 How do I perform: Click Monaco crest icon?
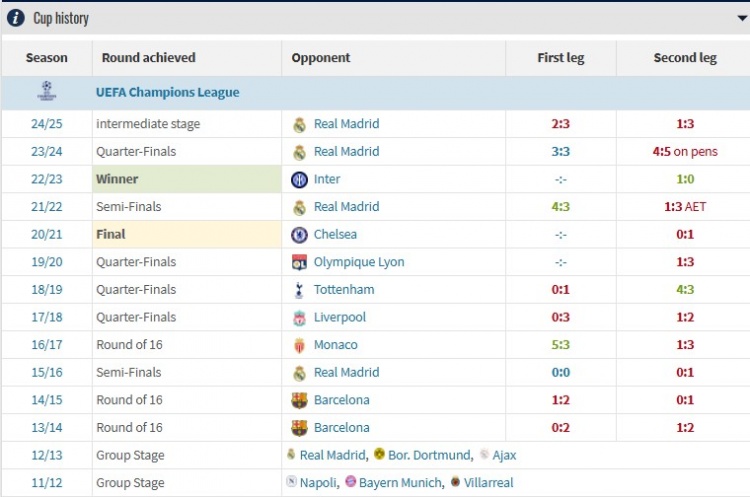click(299, 345)
